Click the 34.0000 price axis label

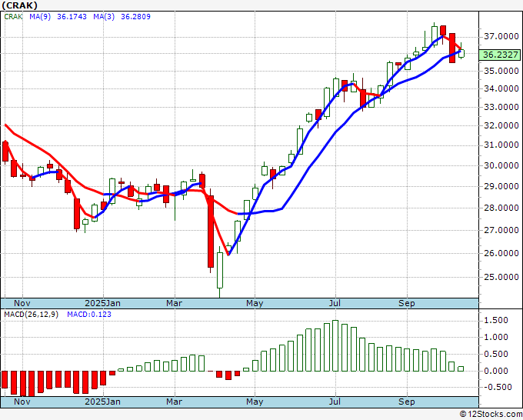tap(501, 88)
